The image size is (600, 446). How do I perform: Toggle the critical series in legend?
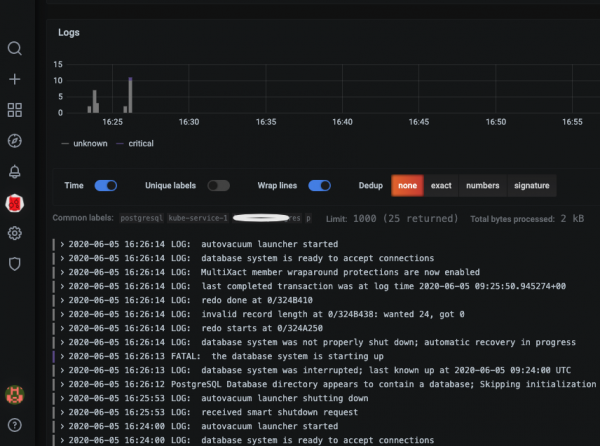click(x=140, y=143)
